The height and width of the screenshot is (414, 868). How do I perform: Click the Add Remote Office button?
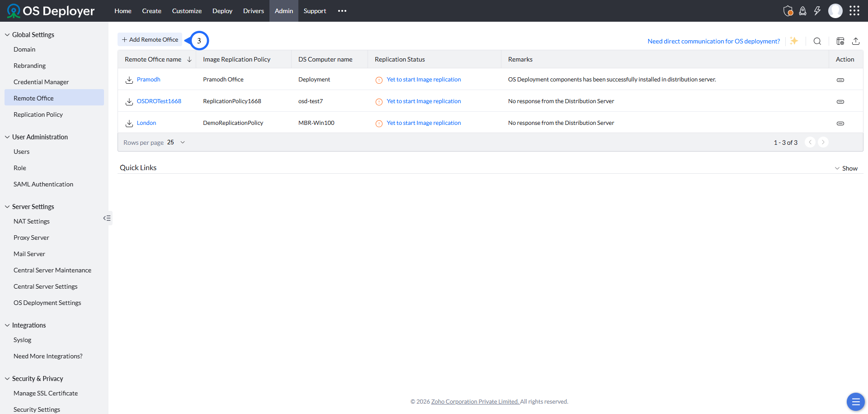(x=150, y=39)
